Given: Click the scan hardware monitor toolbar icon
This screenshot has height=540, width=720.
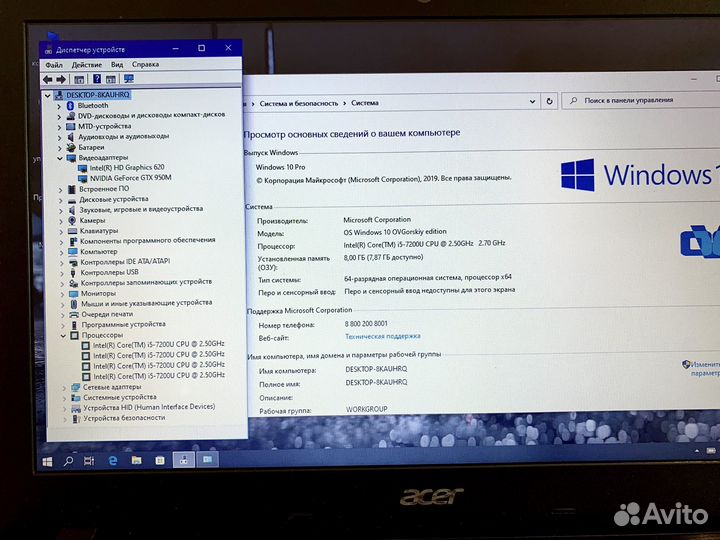Looking at the screenshot, I should coord(129,79).
